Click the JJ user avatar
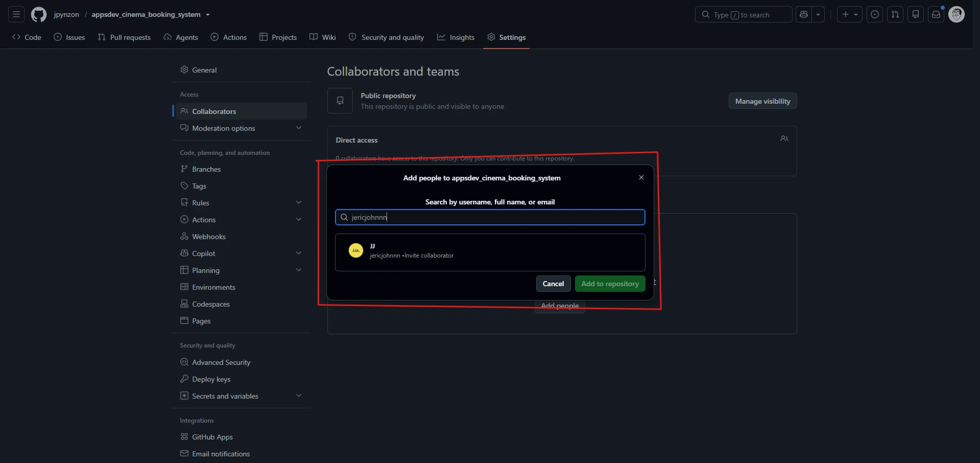Viewport: 980px width, 463px height. (356, 250)
